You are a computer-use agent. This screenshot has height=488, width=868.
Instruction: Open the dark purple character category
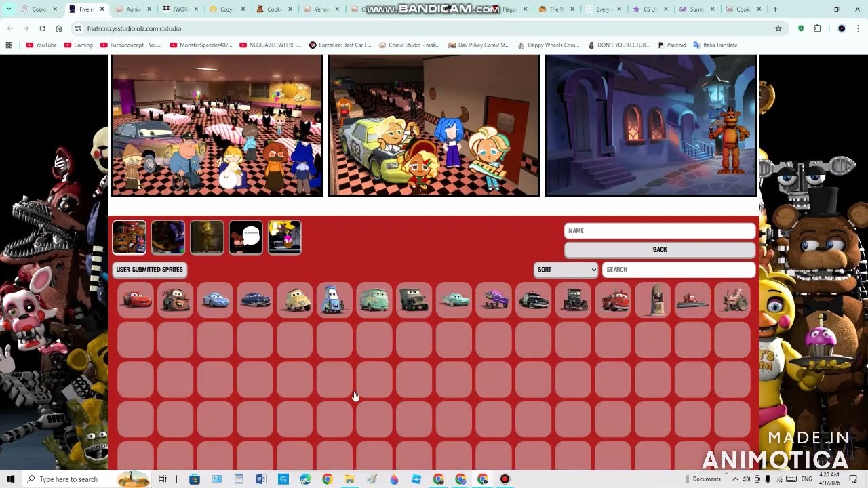168,237
